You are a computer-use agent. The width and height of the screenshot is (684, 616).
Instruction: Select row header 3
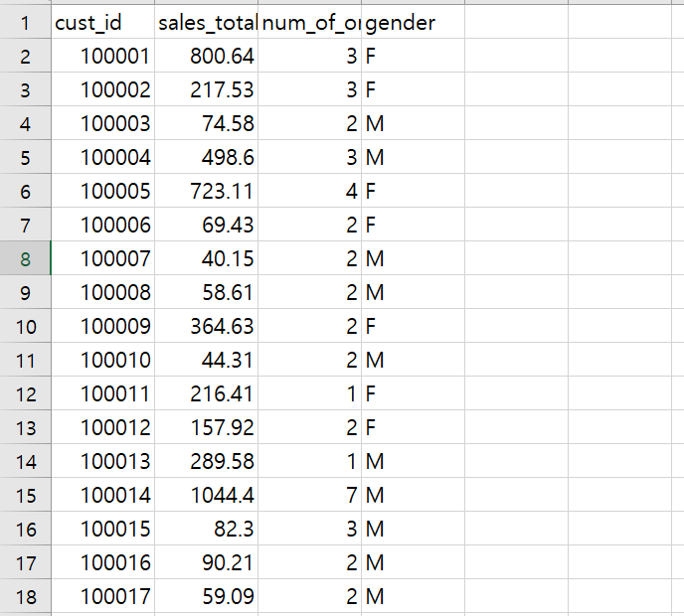click(25, 89)
